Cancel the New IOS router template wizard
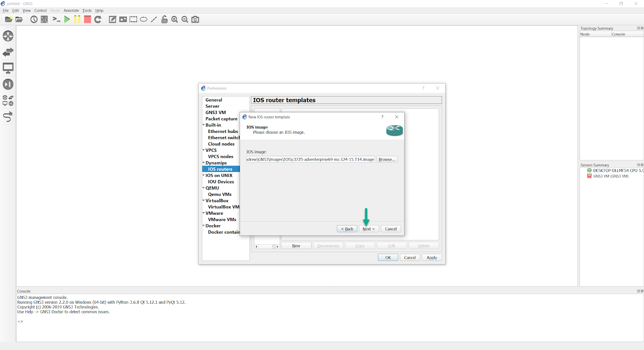Screen dimensions: 644x350 (x=391, y=229)
